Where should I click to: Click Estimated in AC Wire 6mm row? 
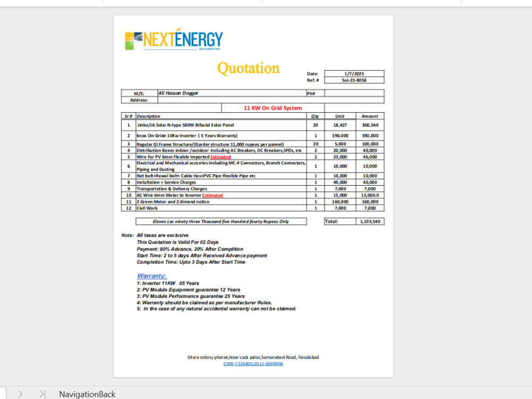coord(212,195)
